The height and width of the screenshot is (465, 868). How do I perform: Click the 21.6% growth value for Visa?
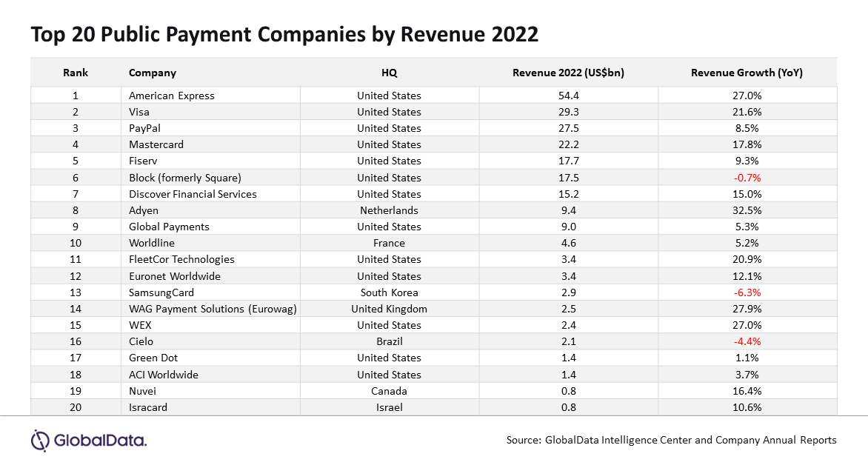click(747, 112)
